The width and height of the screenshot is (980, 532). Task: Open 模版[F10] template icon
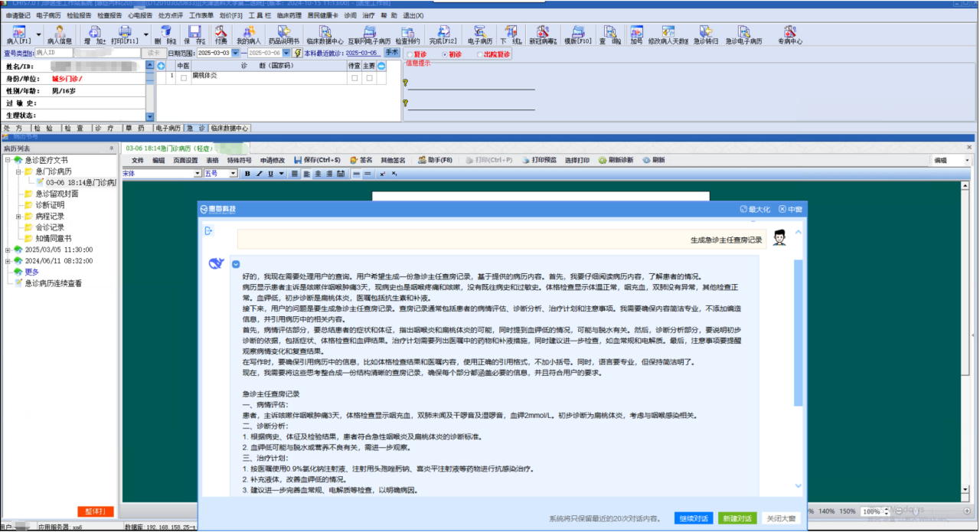578,34
